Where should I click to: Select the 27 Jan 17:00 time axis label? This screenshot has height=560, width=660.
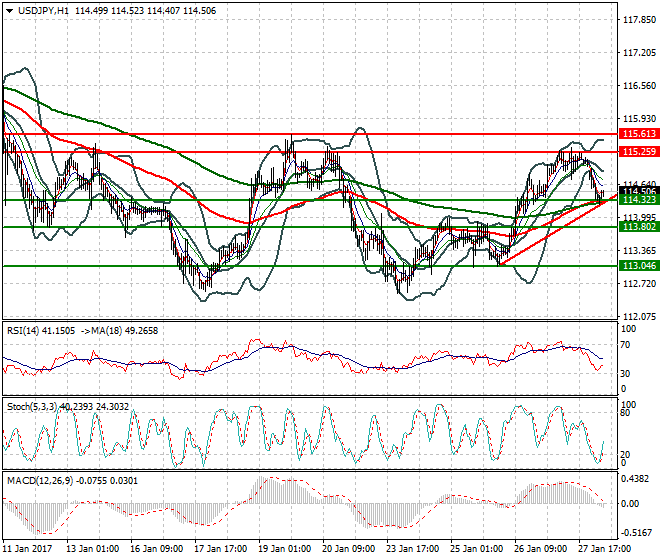click(x=604, y=549)
